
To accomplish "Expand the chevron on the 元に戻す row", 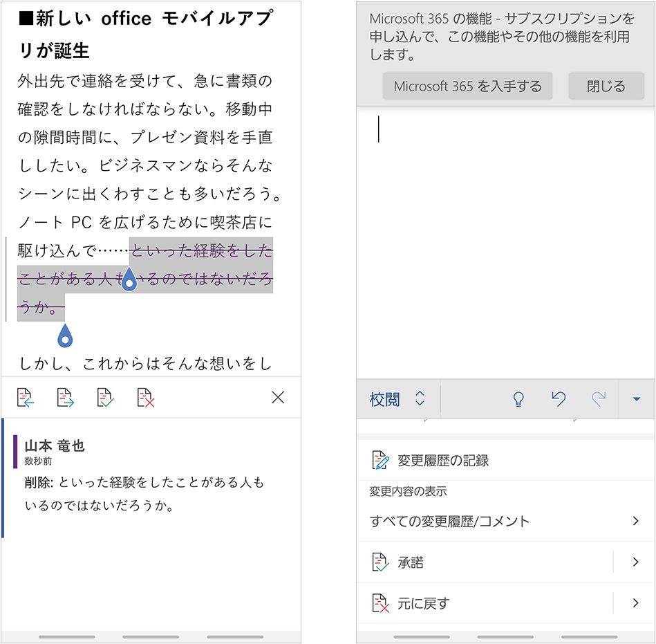I will point(636,603).
